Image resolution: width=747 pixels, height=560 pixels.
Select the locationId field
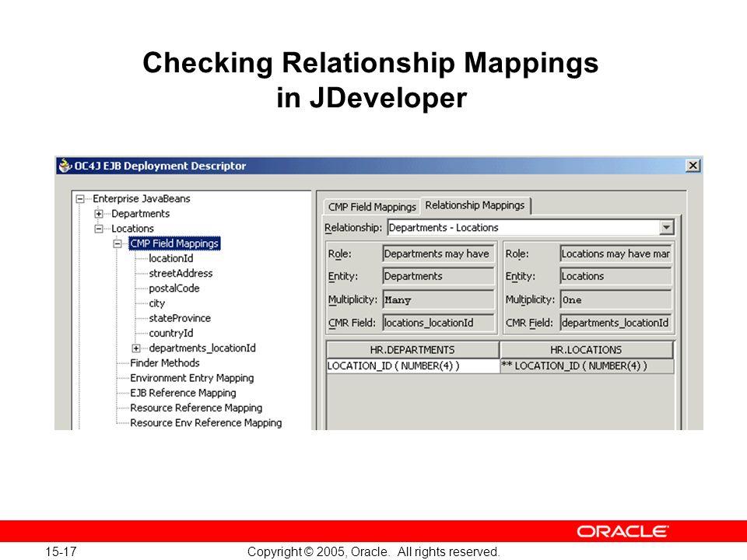(x=171, y=258)
